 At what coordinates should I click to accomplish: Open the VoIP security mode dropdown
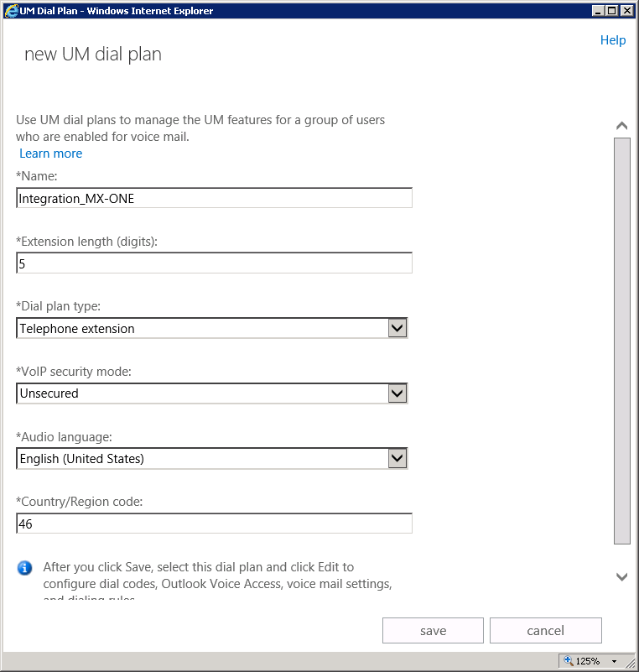(397, 393)
